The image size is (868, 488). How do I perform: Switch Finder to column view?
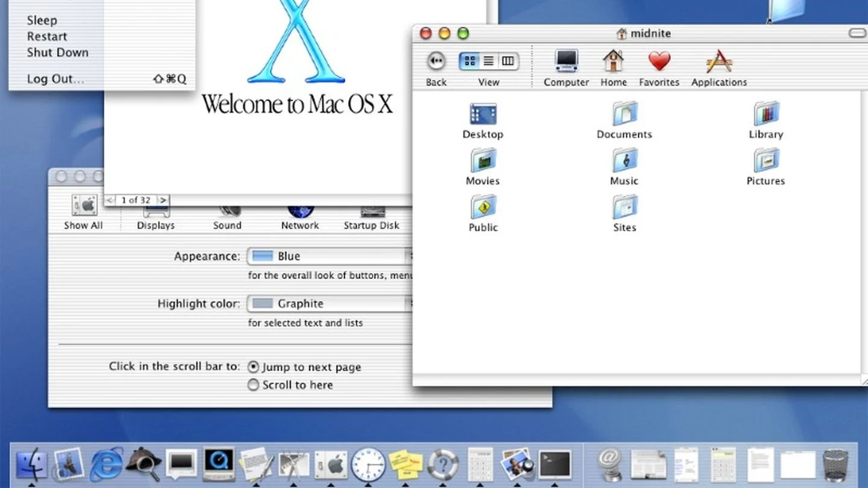point(508,61)
